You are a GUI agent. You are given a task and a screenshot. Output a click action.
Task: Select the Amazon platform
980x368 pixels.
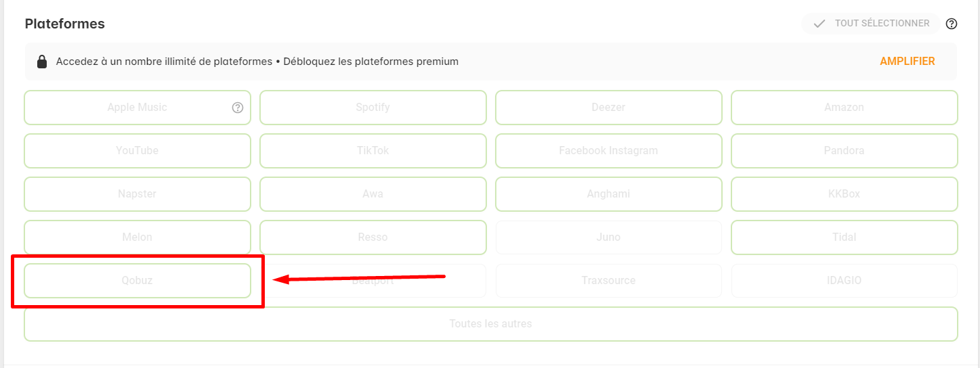[845, 108]
